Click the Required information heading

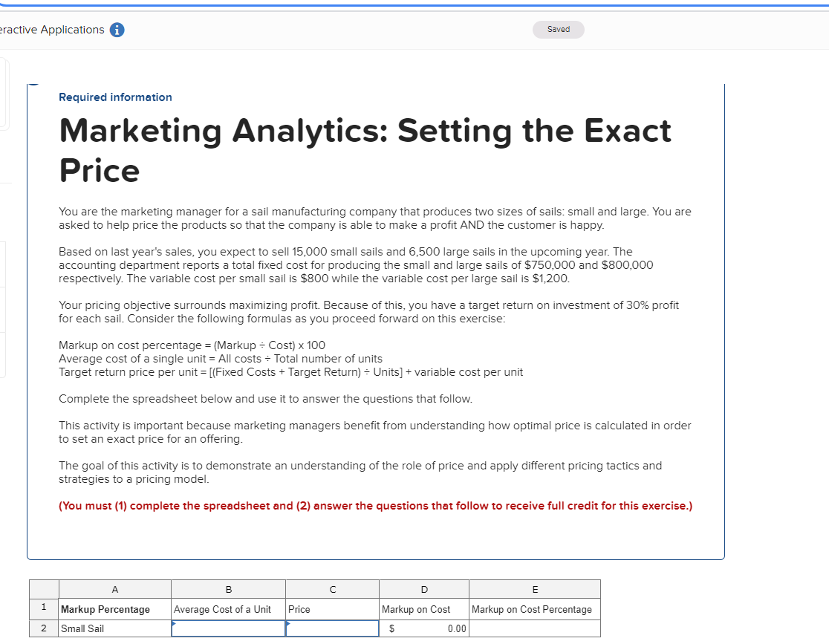tap(115, 97)
